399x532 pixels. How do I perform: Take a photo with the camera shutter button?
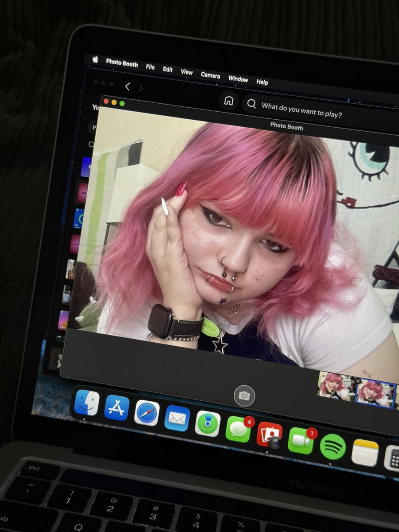coord(244,395)
